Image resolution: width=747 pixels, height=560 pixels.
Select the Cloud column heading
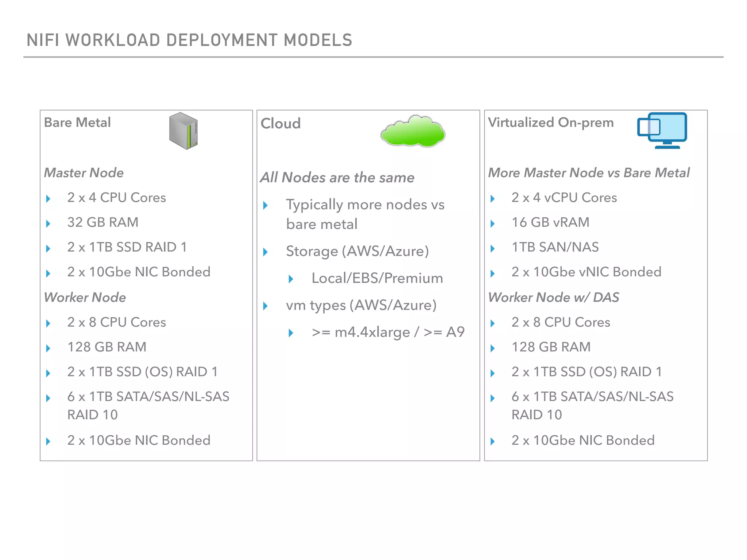(280, 124)
